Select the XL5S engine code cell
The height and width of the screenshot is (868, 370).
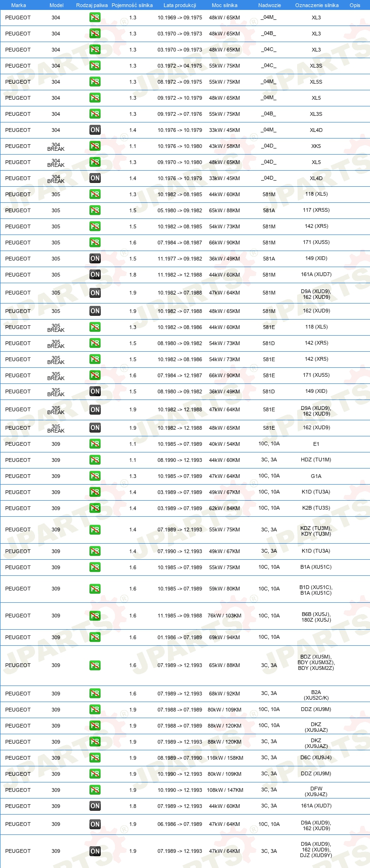[x=316, y=82]
